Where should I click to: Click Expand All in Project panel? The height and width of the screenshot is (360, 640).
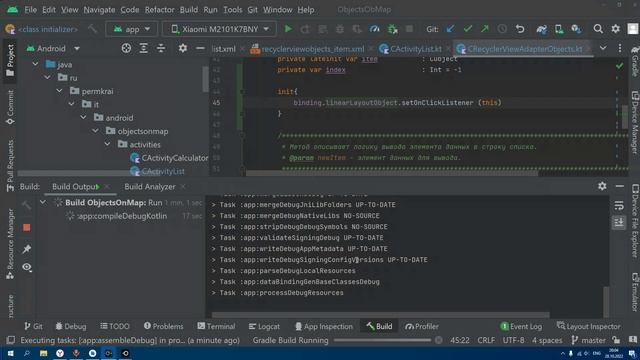coord(144,48)
